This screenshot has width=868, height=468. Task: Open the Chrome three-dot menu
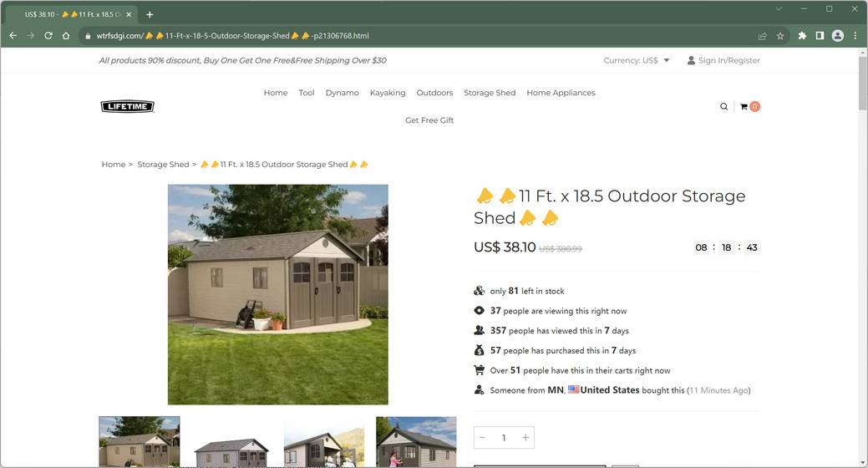(855, 35)
